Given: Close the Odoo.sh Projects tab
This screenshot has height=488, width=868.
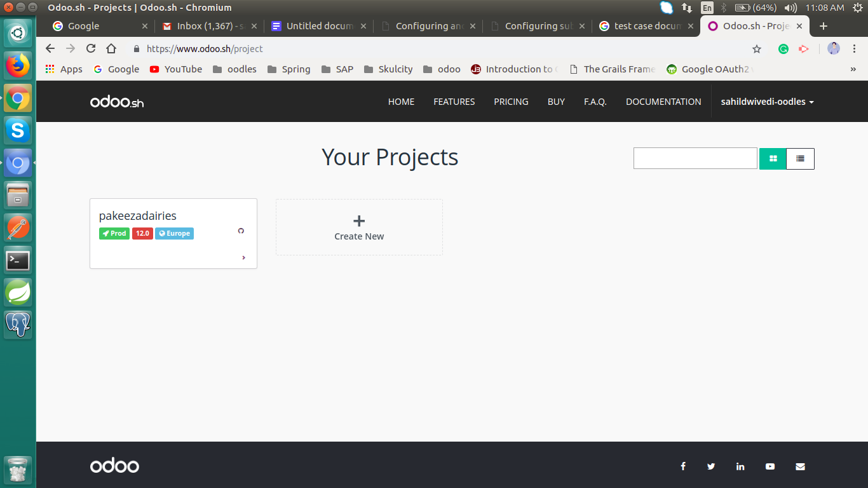Looking at the screenshot, I should (799, 26).
